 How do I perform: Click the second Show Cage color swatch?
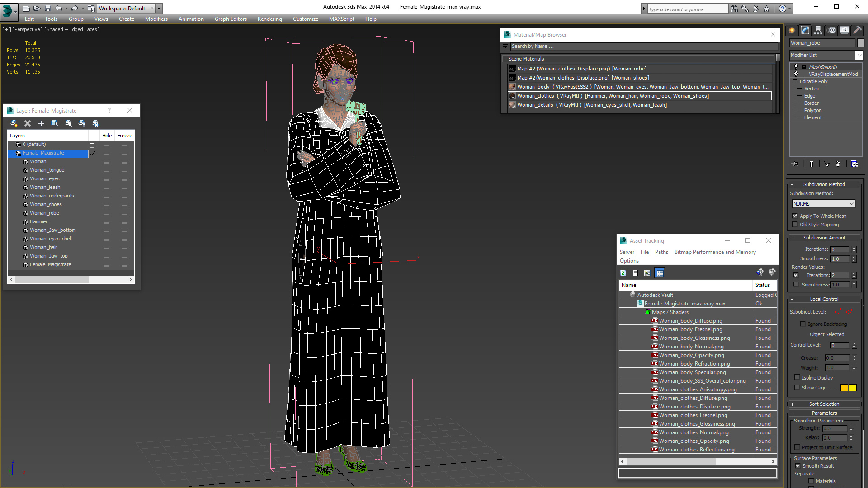click(x=853, y=388)
